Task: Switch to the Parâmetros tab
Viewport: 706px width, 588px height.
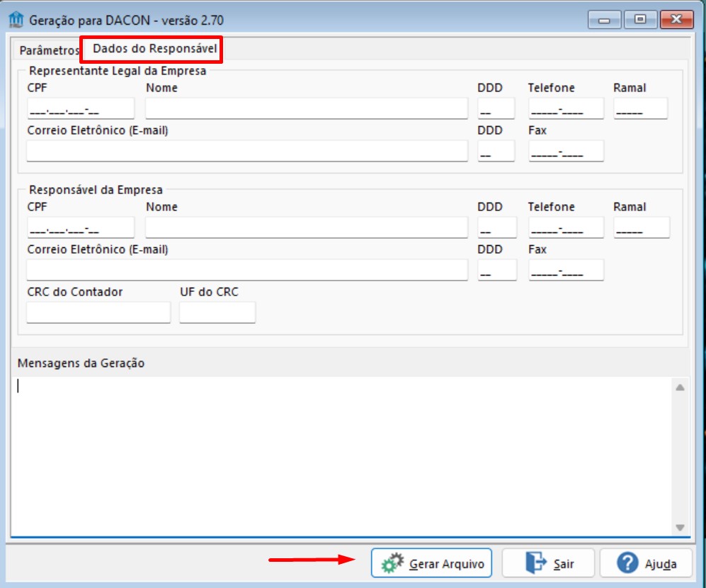Action: (x=49, y=50)
